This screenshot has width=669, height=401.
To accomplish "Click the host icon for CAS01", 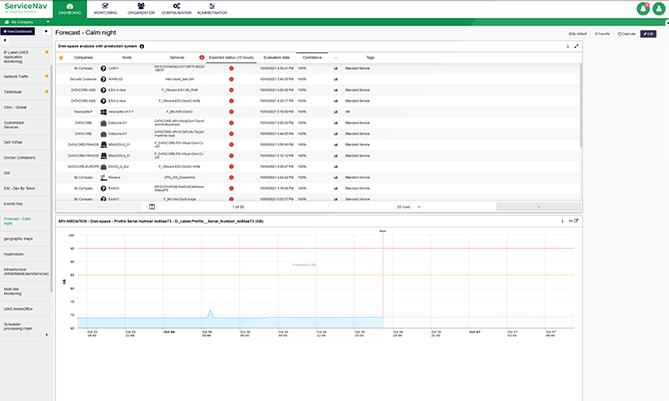I will pyautogui.click(x=103, y=68).
